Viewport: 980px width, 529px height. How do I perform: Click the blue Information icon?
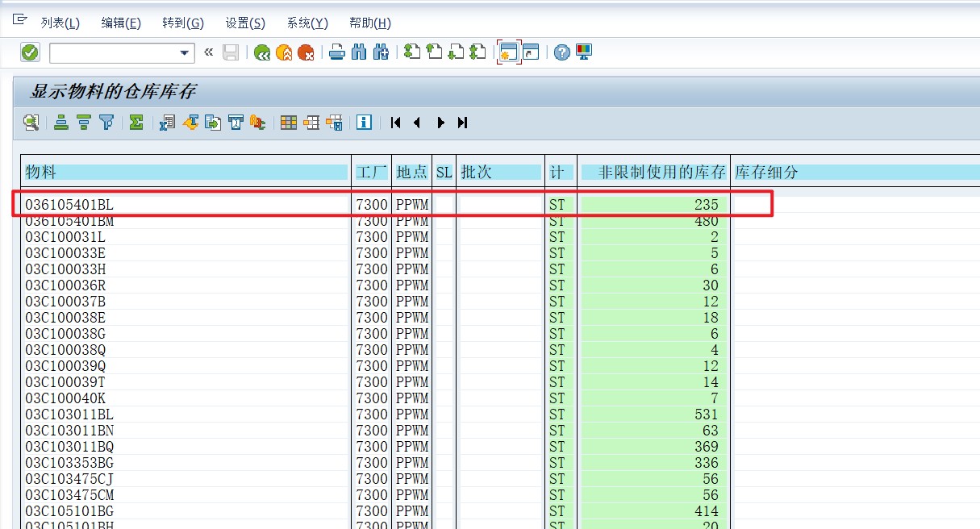[364, 123]
